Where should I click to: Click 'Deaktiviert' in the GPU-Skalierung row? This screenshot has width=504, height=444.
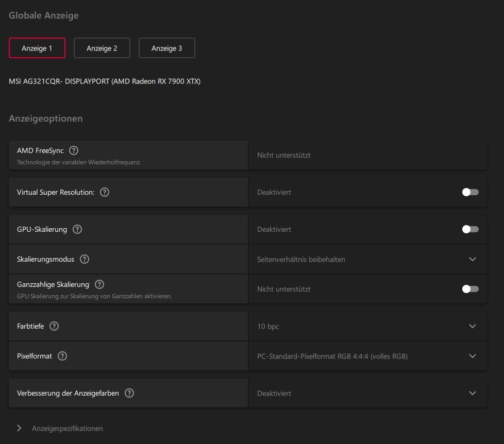274,229
